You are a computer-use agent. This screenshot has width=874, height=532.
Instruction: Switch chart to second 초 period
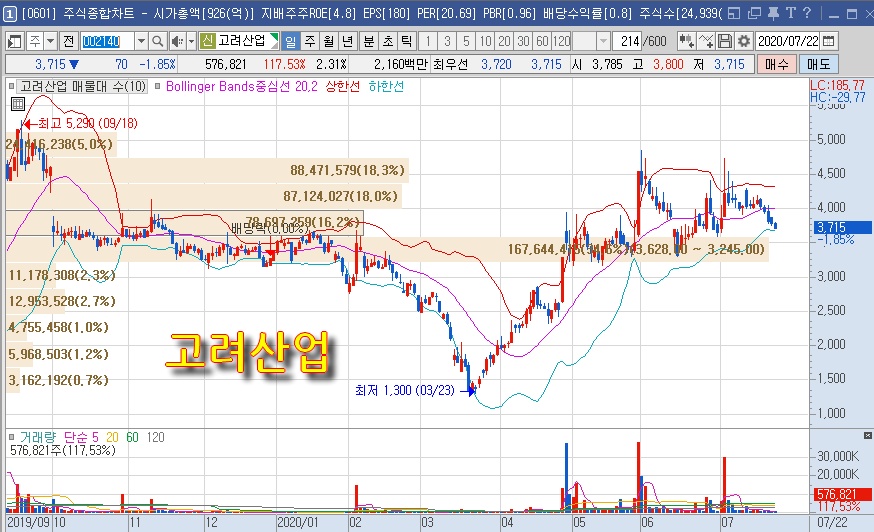(388, 41)
